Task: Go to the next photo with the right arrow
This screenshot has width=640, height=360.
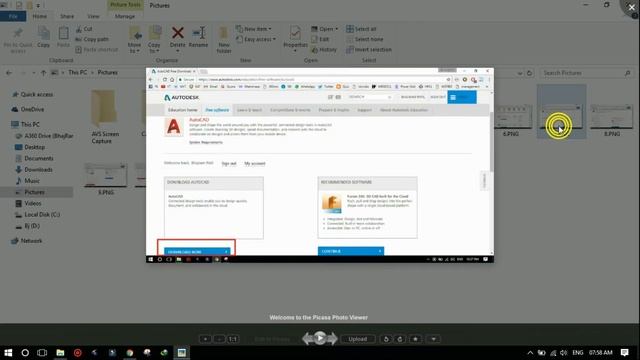Action: [x=332, y=338]
